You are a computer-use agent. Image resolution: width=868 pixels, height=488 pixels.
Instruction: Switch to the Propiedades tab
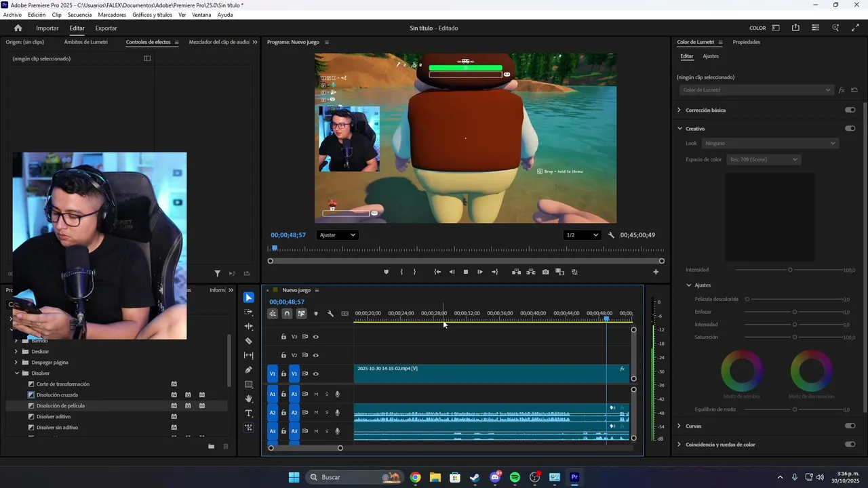pyautogui.click(x=746, y=42)
